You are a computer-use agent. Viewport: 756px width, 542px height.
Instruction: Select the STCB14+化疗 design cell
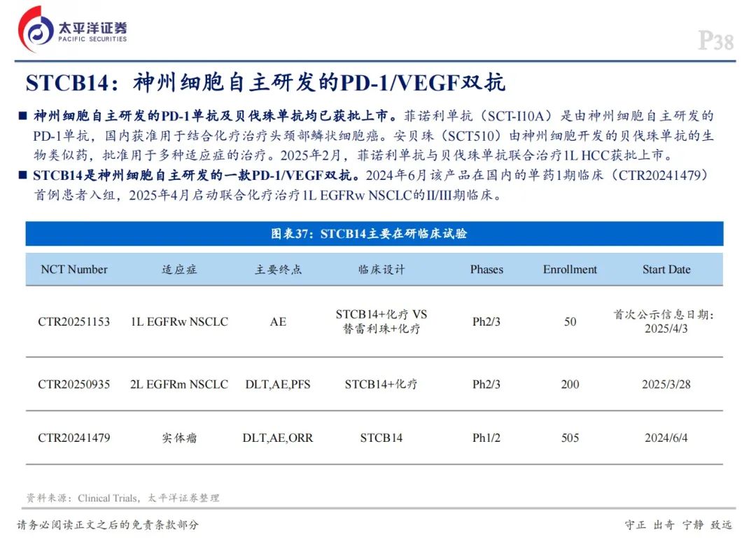coord(381,384)
